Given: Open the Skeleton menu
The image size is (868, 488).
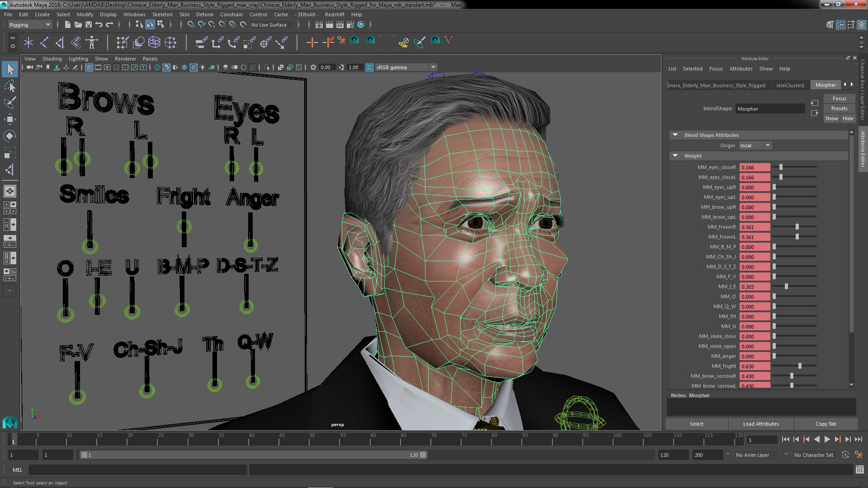Looking at the screenshot, I should (162, 14).
